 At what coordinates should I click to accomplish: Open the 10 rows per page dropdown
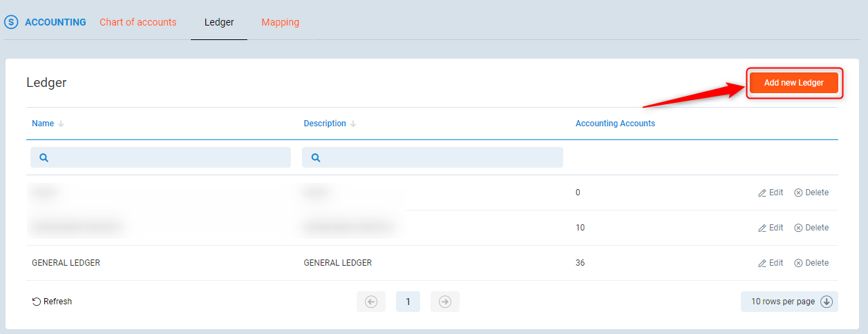point(789,302)
